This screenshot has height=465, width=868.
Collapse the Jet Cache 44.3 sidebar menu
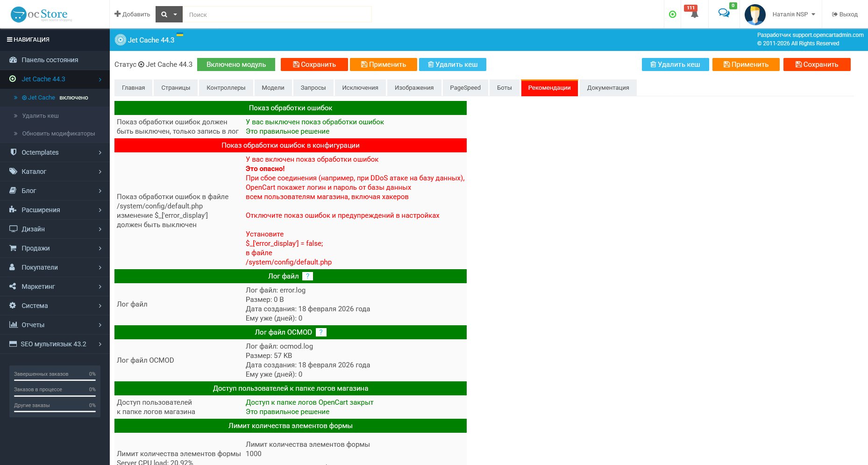(55, 79)
